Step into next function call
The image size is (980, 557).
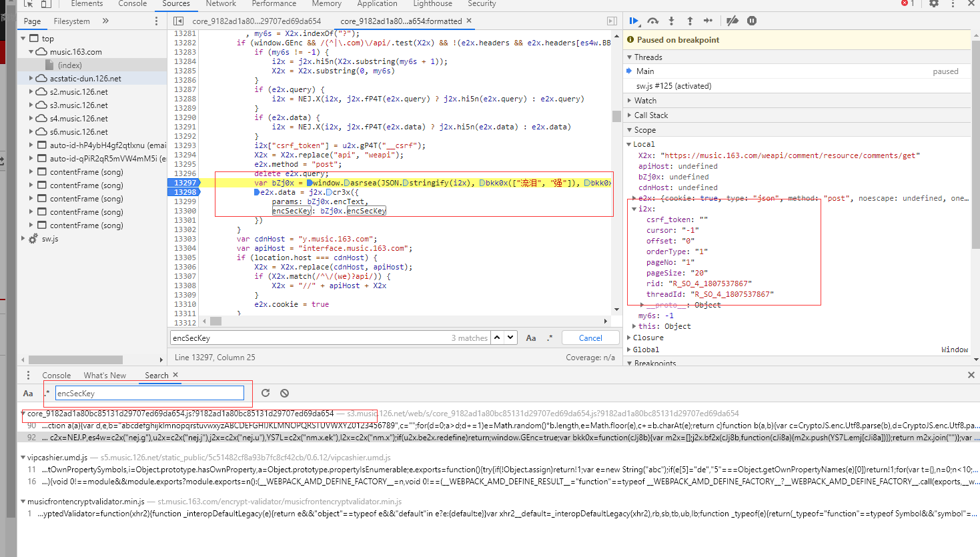click(x=671, y=21)
